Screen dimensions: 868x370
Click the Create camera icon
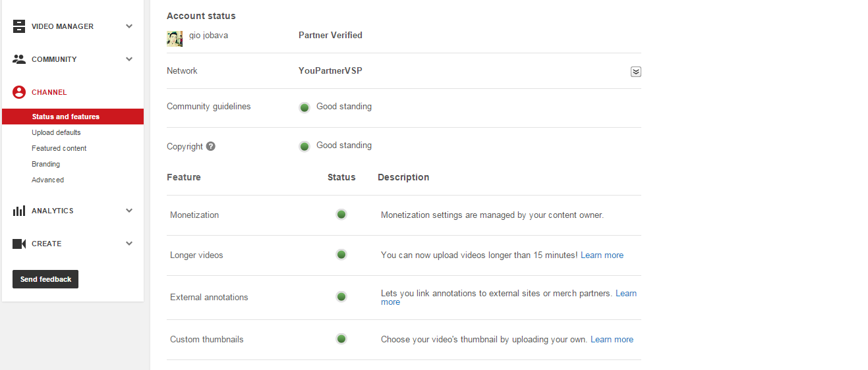(19, 244)
